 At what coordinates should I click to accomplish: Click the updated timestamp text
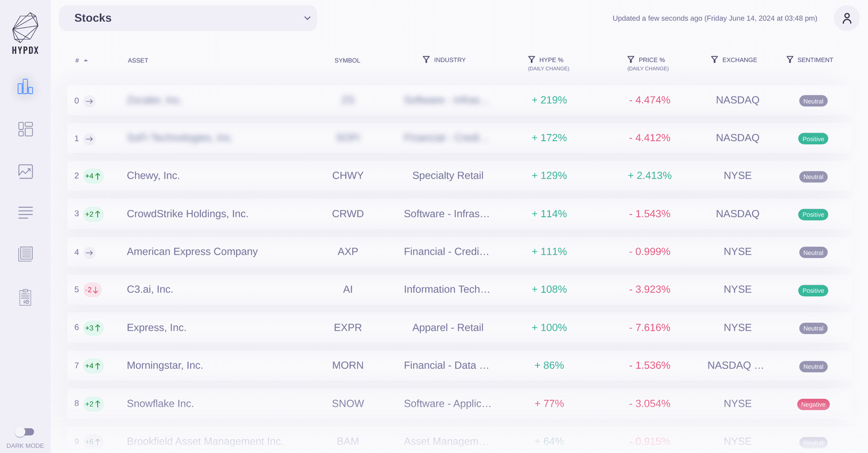[715, 18]
